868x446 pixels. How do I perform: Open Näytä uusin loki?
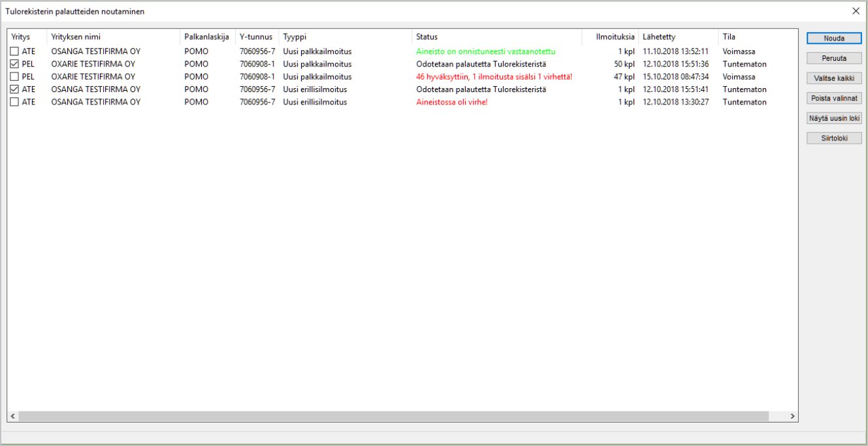833,119
